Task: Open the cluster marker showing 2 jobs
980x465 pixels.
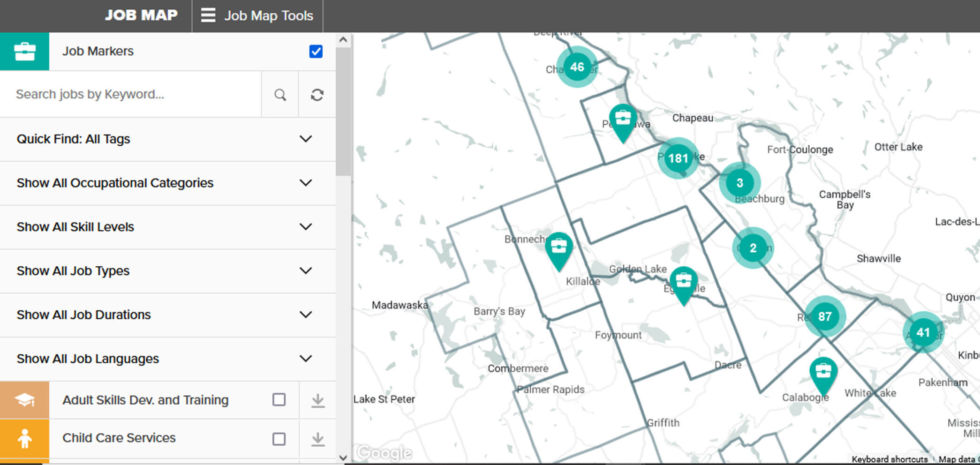Action: coord(753,248)
